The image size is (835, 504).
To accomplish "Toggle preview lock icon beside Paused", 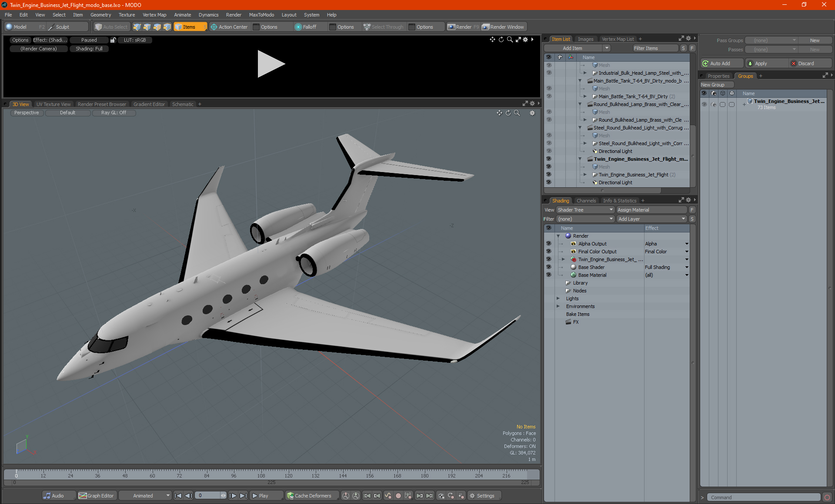I will pyautogui.click(x=113, y=40).
